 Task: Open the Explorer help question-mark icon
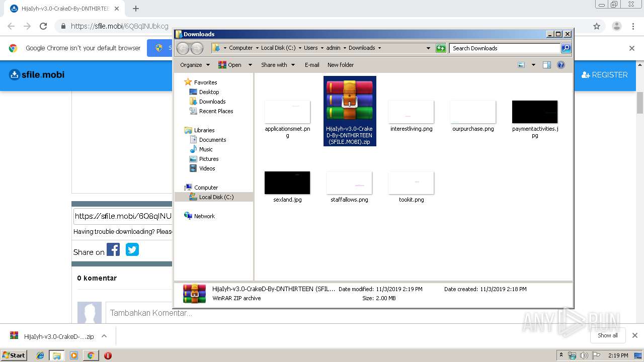(x=561, y=65)
